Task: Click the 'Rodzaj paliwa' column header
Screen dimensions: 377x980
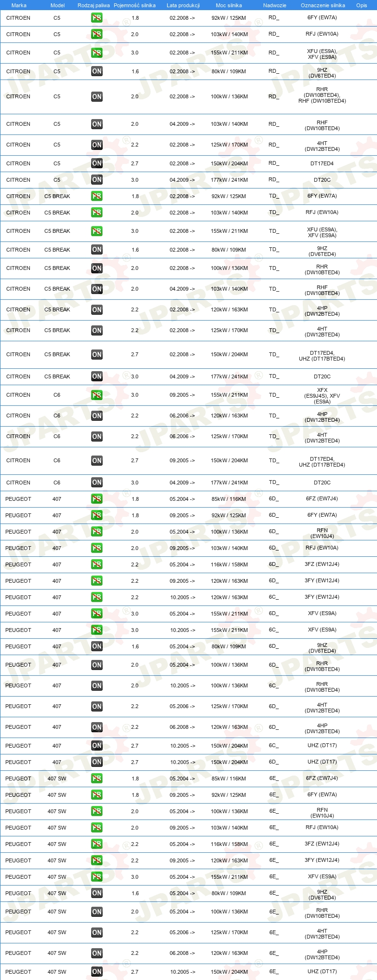Action: tap(94, 5)
